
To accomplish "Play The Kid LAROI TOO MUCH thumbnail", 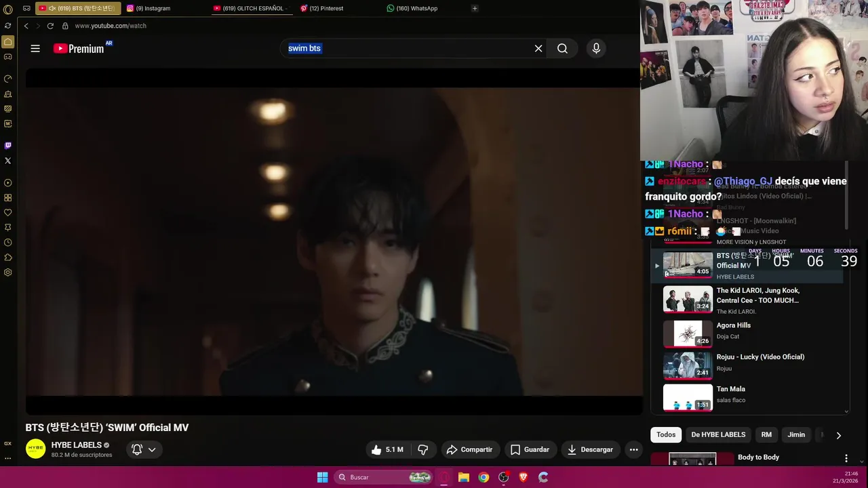I will coord(688,299).
